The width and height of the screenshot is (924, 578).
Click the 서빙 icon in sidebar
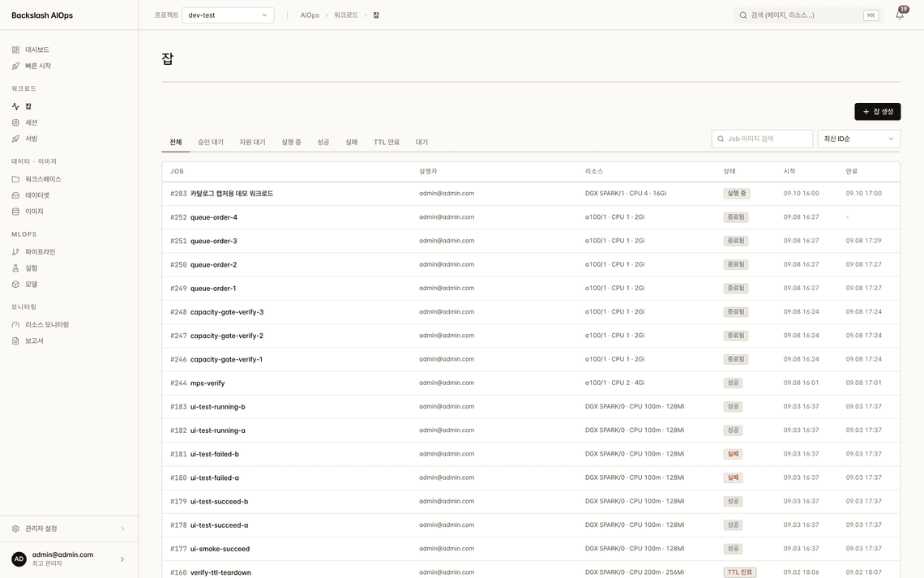click(x=15, y=139)
